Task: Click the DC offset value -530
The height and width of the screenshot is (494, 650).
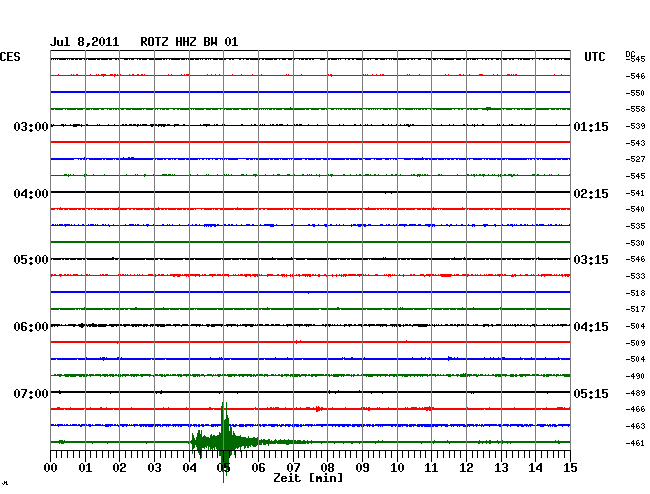Action: pos(635,243)
